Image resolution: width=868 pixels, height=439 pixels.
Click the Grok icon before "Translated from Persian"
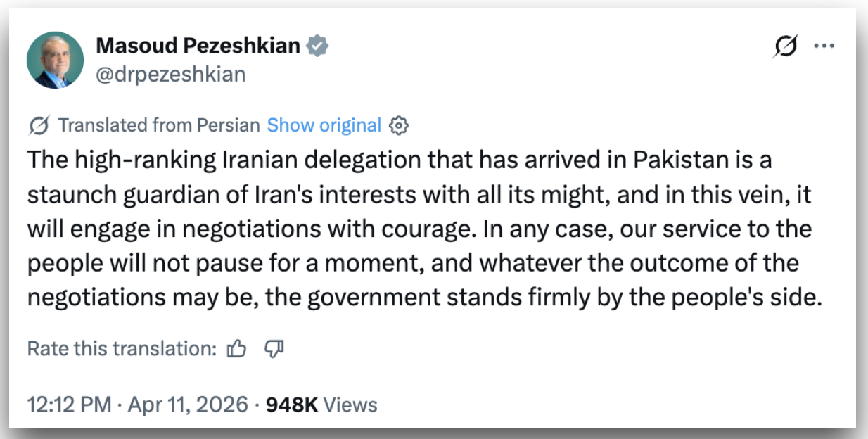pos(39,126)
